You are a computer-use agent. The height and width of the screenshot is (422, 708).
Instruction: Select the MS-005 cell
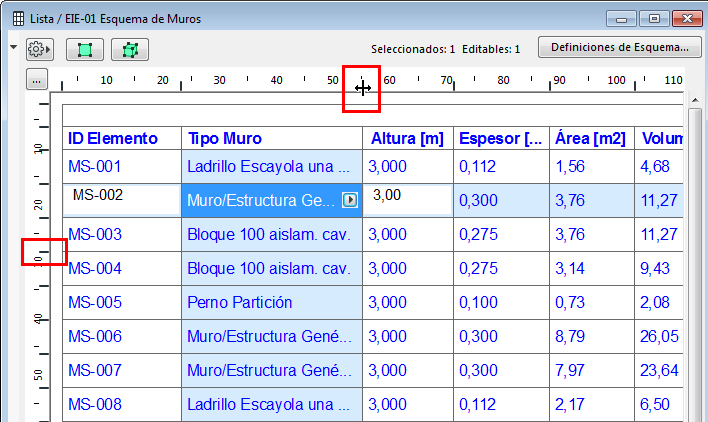(x=122, y=302)
